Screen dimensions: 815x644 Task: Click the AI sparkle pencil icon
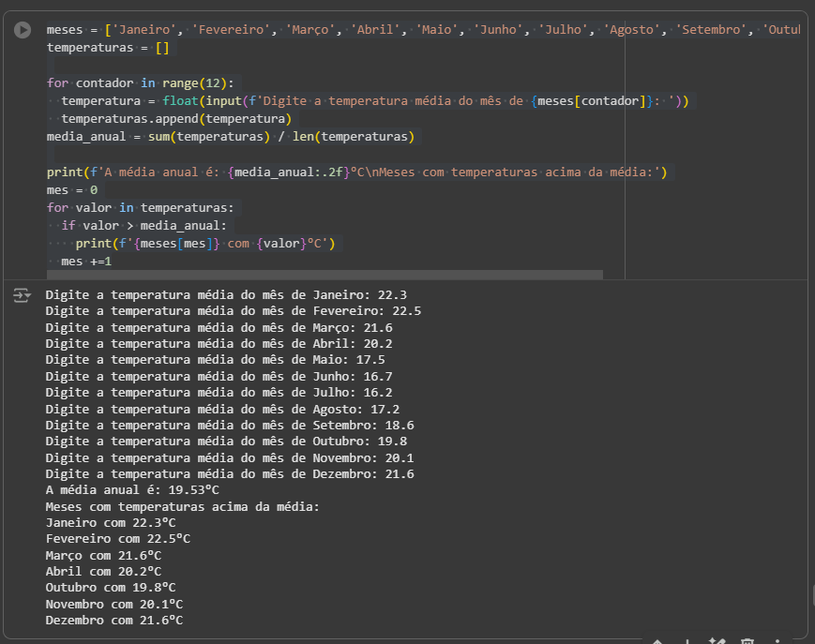(x=717, y=641)
